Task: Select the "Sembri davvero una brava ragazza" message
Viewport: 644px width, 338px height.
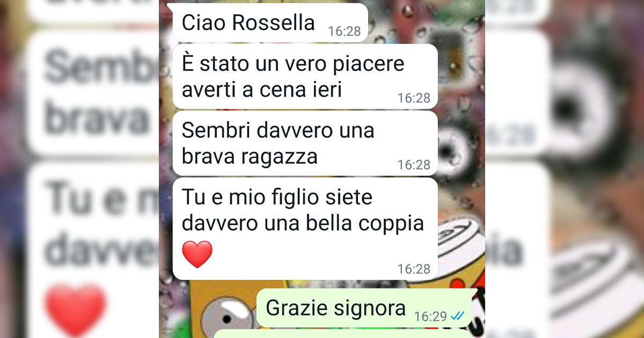Action: [x=305, y=143]
